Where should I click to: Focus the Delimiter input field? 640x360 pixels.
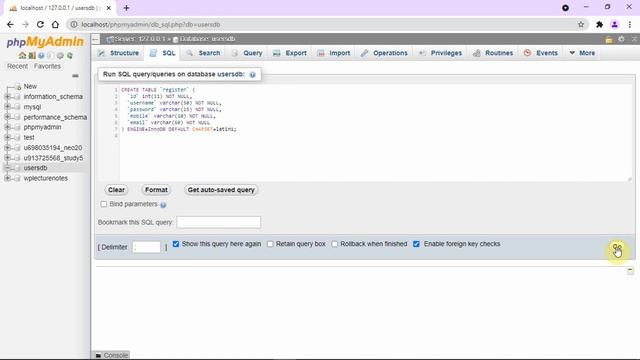[147, 247]
